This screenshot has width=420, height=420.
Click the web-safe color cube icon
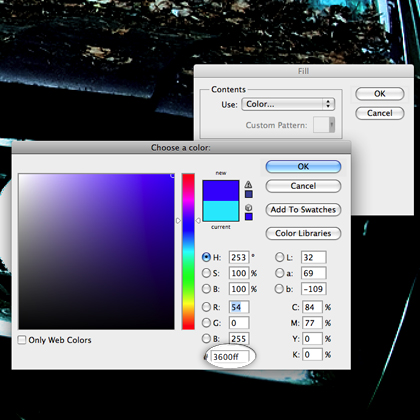coord(248,208)
